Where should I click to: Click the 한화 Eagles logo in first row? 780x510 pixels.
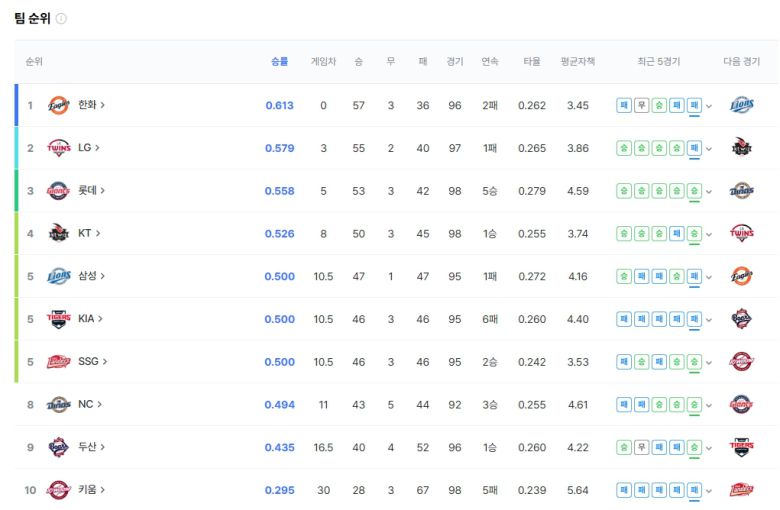point(59,105)
